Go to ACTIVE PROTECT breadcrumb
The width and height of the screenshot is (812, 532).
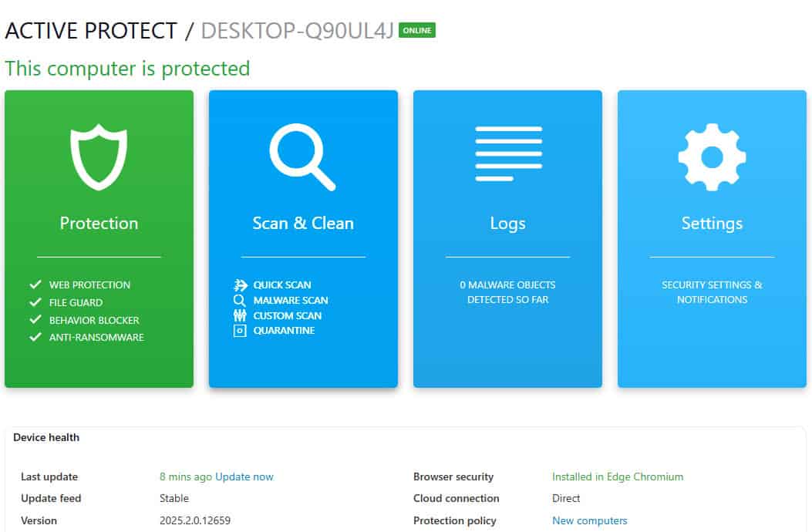tap(91, 31)
